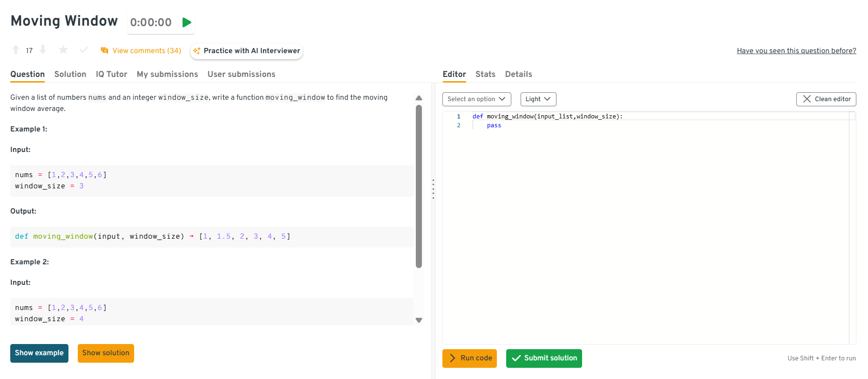
Task: Expand the 'Select an option' dropdown
Action: [x=476, y=99]
